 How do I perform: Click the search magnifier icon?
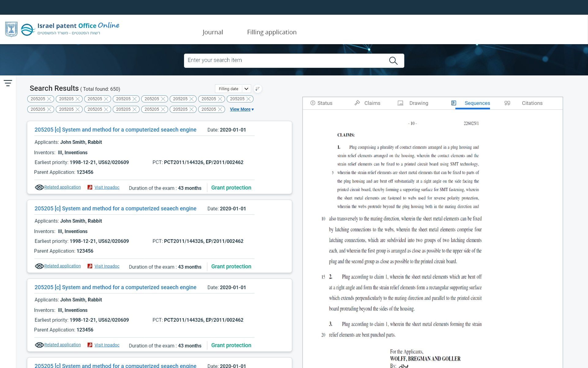click(393, 61)
